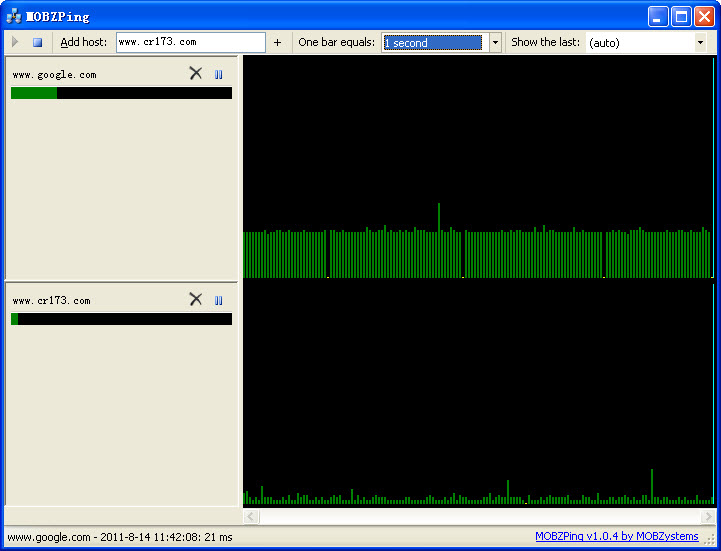Pause pinging www.google.com
Viewport: 721px width, 551px height.
click(218, 74)
